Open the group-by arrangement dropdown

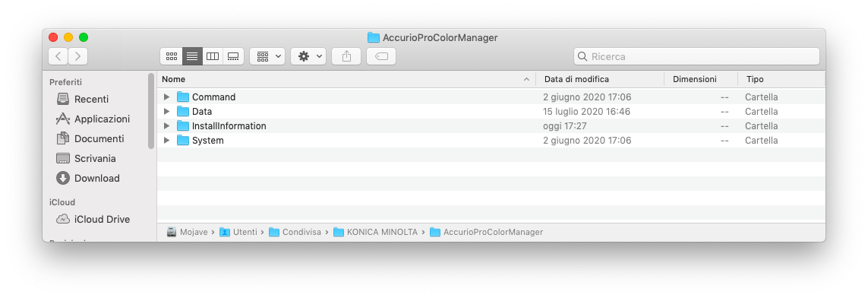(x=267, y=56)
